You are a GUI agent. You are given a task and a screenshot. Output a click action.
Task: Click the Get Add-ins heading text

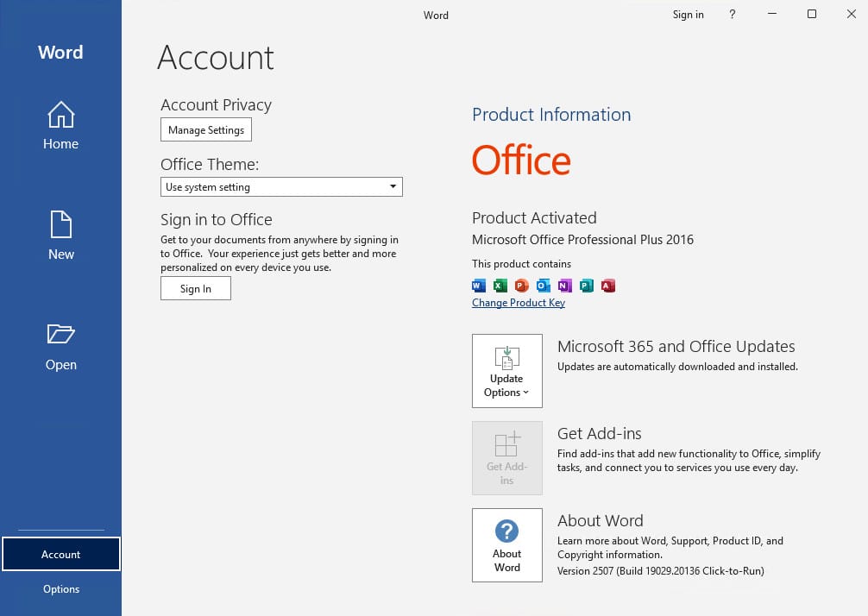(x=600, y=433)
